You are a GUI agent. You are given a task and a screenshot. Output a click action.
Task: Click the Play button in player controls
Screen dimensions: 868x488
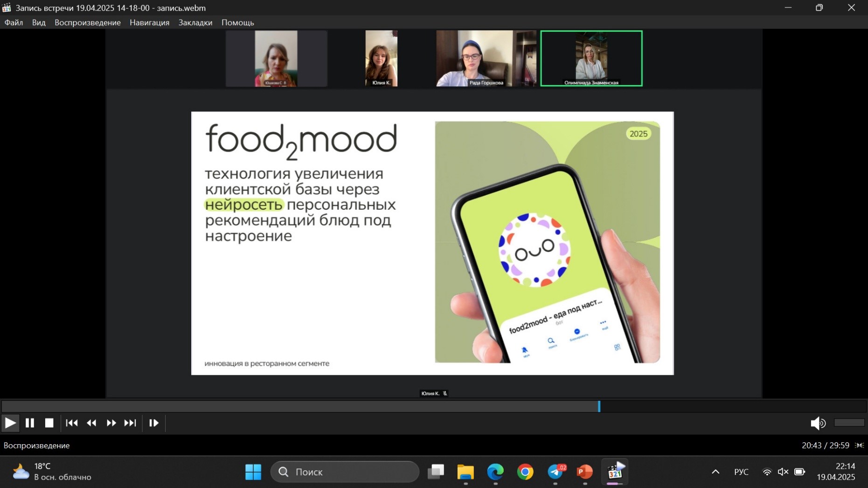[10, 423]
